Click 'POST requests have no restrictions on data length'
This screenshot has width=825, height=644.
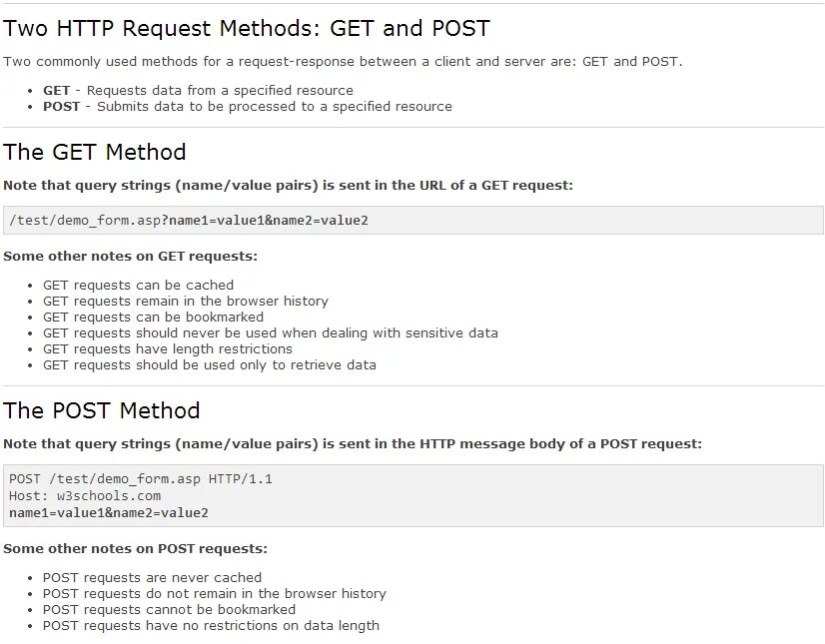click(211, 626)
